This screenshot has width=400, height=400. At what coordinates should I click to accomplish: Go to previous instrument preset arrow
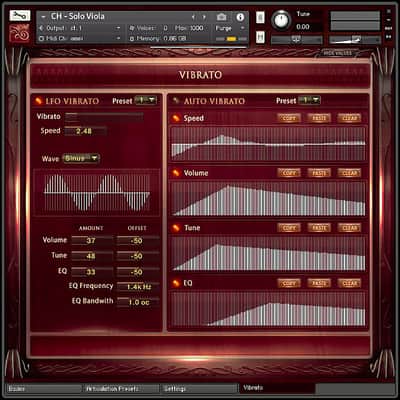193,17
